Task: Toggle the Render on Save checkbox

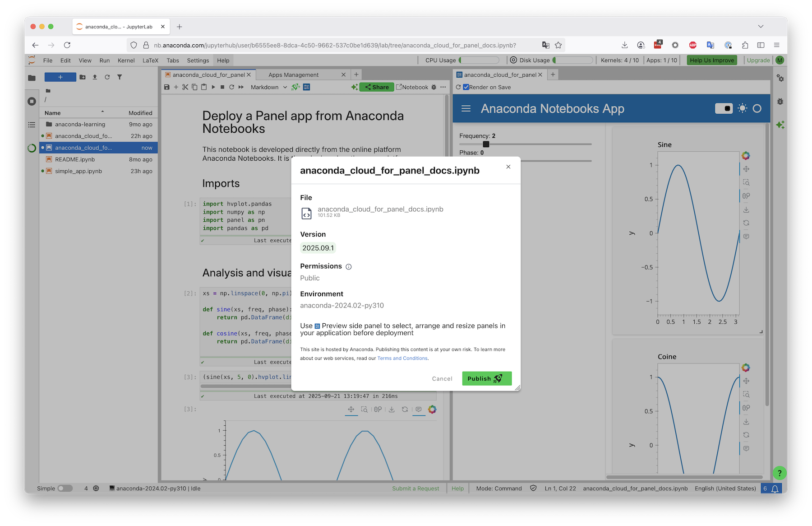Action: [466, 87]
